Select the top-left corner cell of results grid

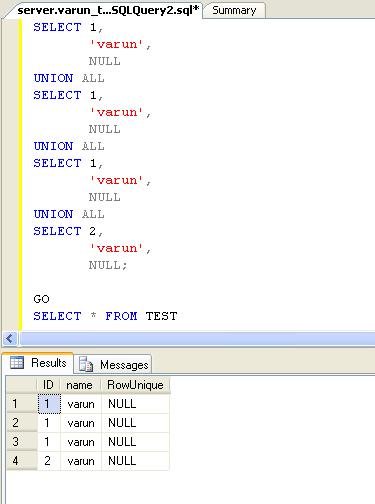tap(21, 385)
